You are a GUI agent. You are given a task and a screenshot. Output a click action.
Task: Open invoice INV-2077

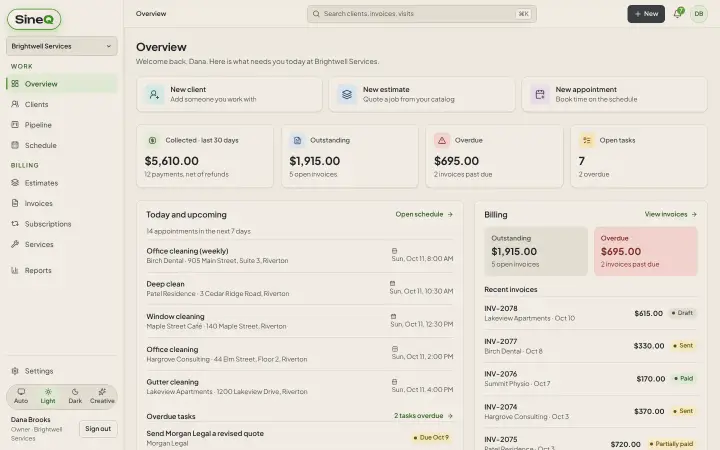coord(591,346)
